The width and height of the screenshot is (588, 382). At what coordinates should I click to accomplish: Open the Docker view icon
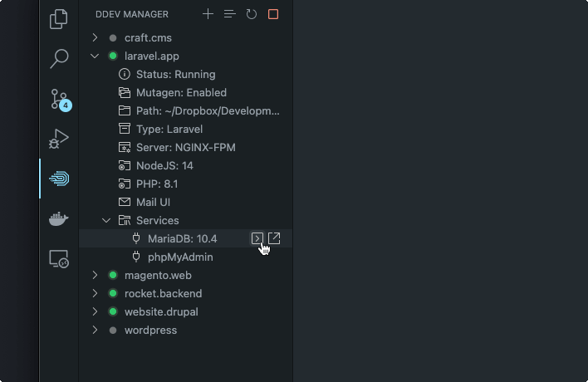(59, 218)
